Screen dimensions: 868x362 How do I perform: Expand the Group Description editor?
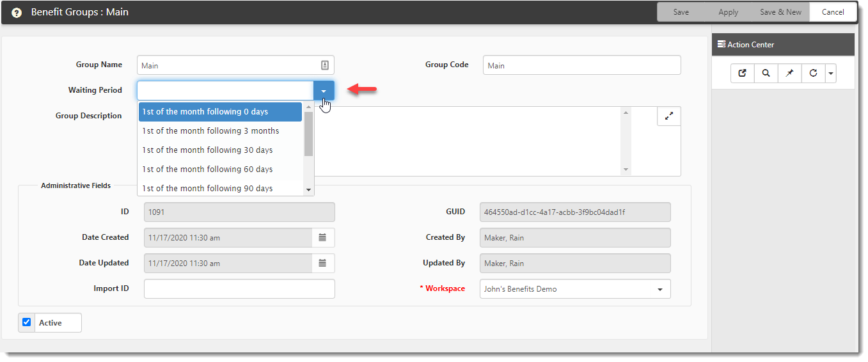click(x=668, y=116)
